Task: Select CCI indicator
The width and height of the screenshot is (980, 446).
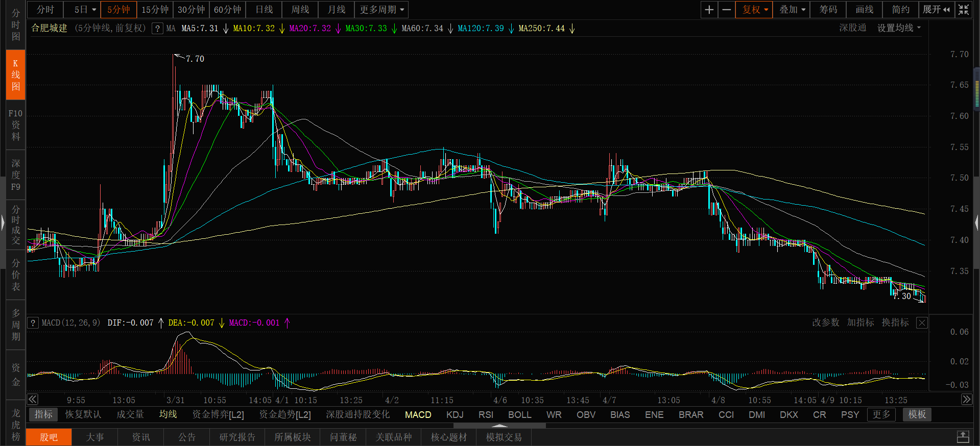Action: click(x=726, y=415)
